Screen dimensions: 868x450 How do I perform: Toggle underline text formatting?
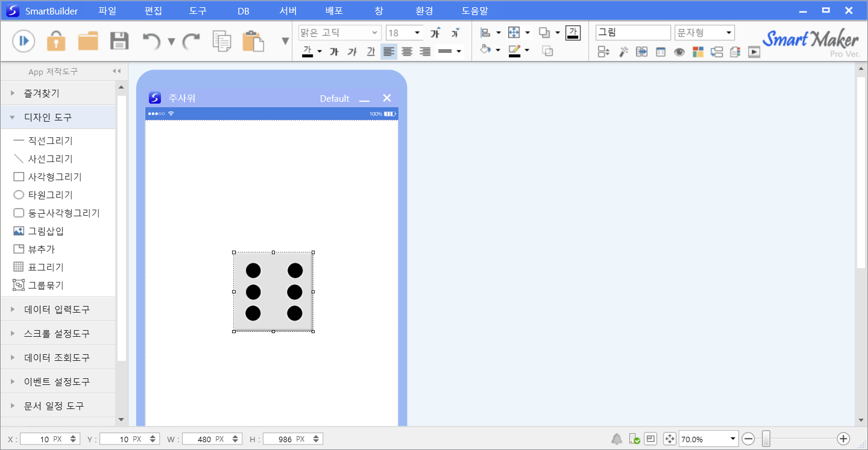click(x=371, y=52)
